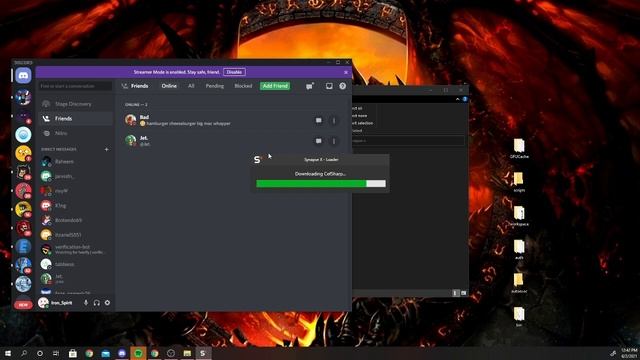Open the Mail app from the taskbar

106,353
